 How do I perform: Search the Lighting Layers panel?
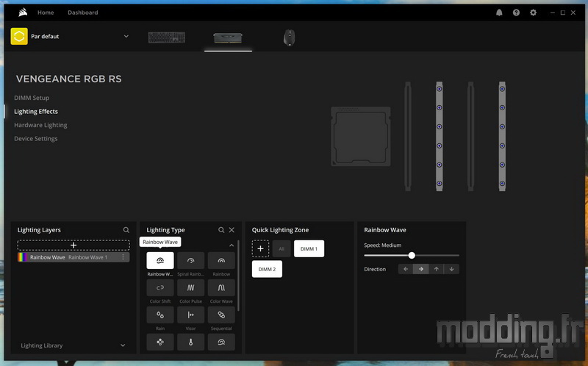tap(126, 230)
